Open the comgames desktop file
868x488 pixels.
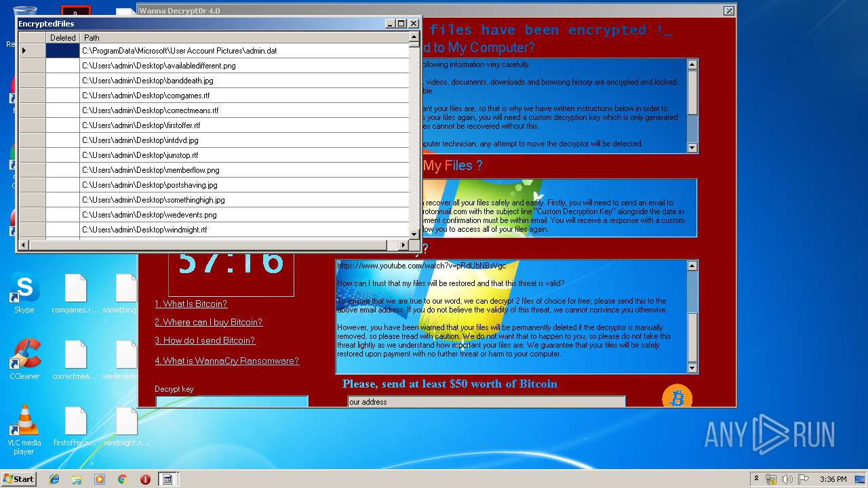point(75,293)
